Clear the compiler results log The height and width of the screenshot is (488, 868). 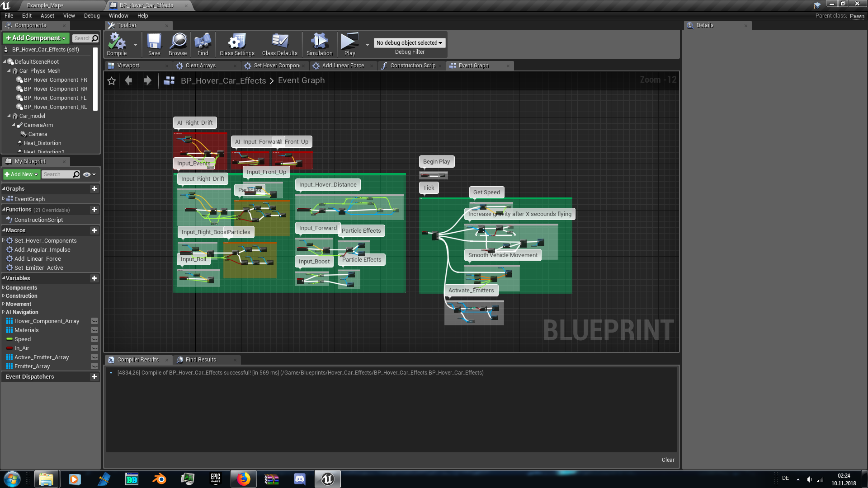coord(668,460)
